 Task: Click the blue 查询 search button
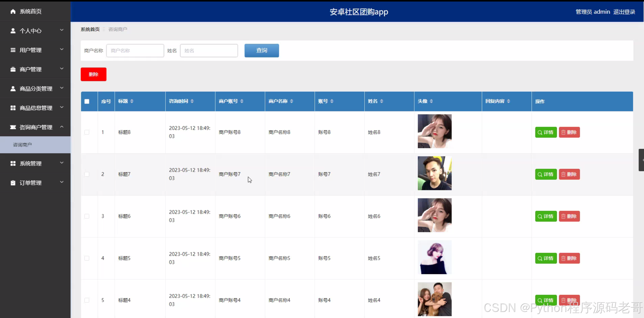point(261,51)
